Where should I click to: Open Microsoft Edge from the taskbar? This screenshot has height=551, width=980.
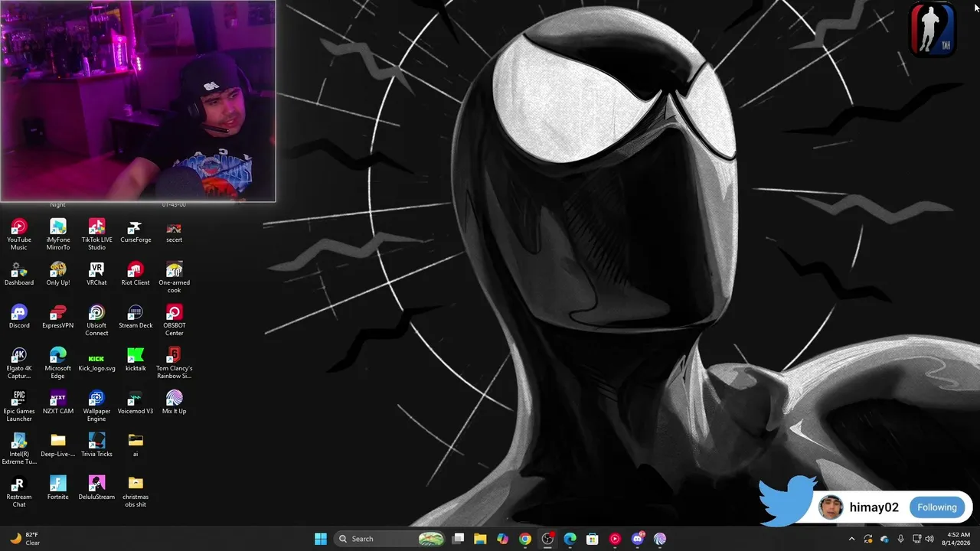pyautogui.click(x=570, y=539)
